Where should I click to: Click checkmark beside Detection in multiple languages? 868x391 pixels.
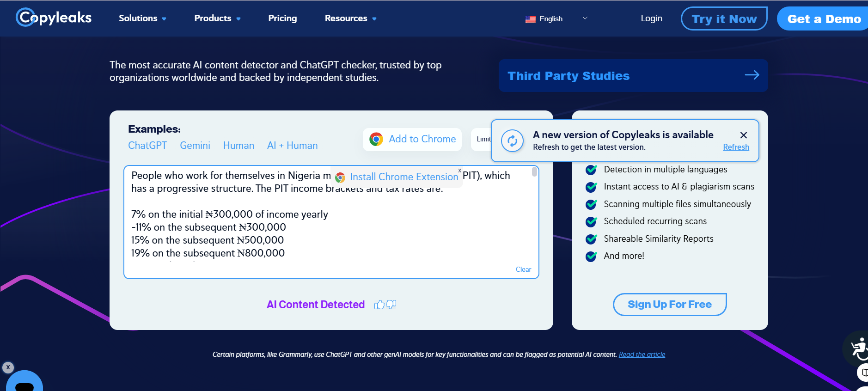click(591, 170)
